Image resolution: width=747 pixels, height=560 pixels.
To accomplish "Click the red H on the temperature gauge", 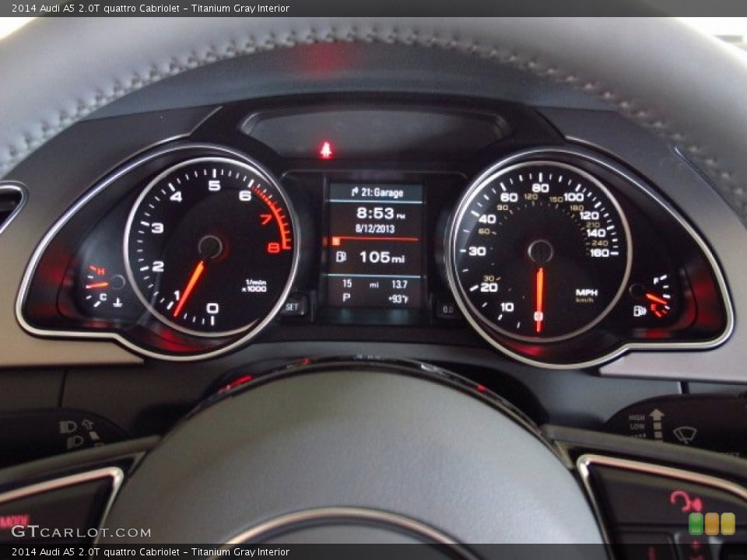I will [100, 272].
